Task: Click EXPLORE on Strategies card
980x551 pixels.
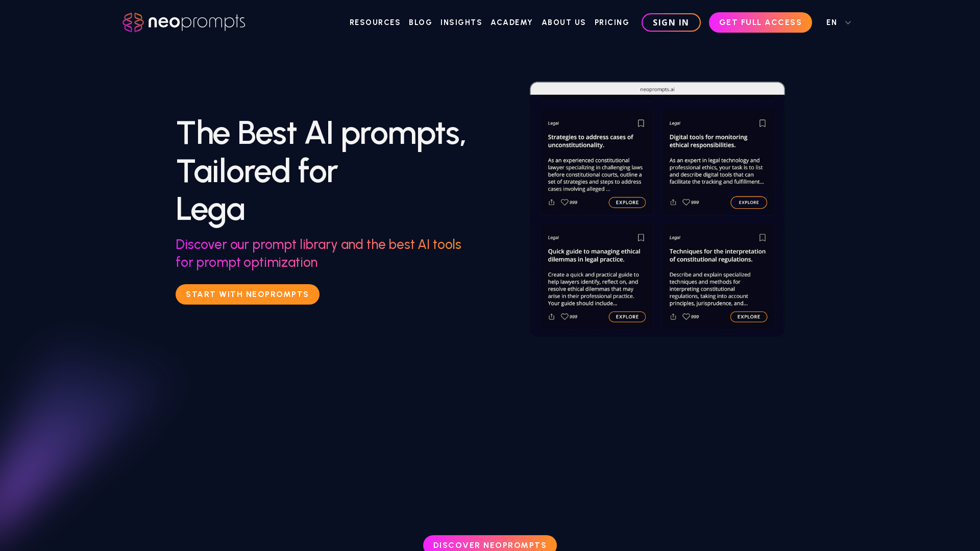Action: tap(627, 202)
